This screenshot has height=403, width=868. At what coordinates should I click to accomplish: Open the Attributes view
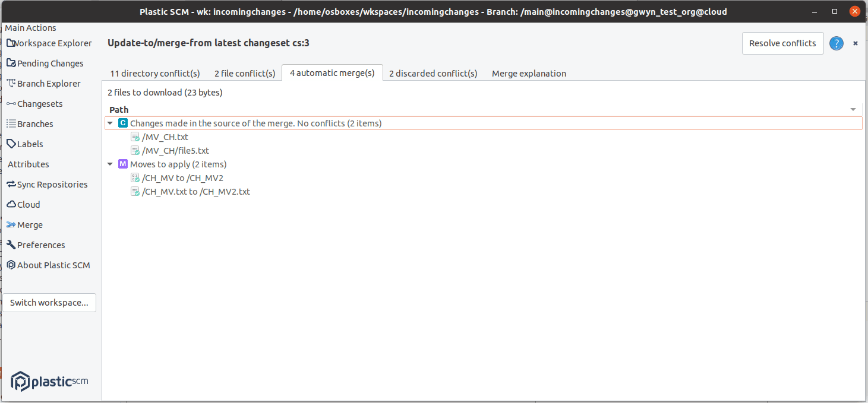pyautogui.click(x=29, y=164)
